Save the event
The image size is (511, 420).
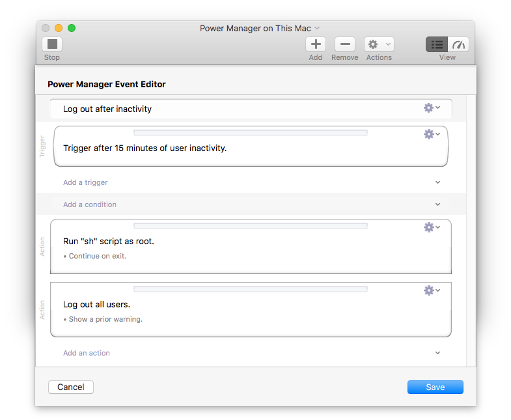435,387
